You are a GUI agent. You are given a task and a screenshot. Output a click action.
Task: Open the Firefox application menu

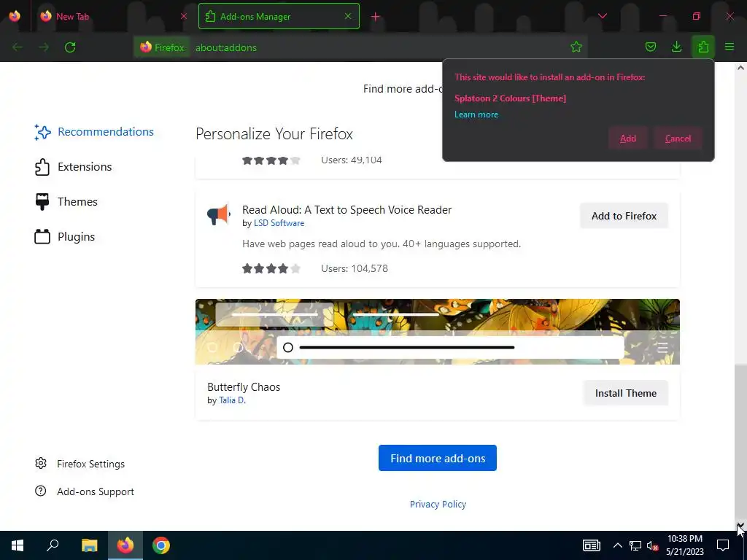(729, 47)
